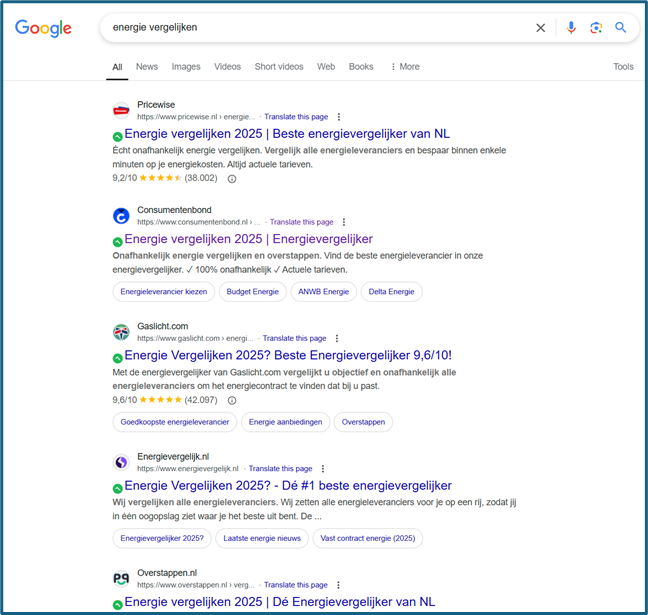Viewport: 648px width, 615px height.
Task: Open three-dot menu for Pricewise result
Action: 338,117
